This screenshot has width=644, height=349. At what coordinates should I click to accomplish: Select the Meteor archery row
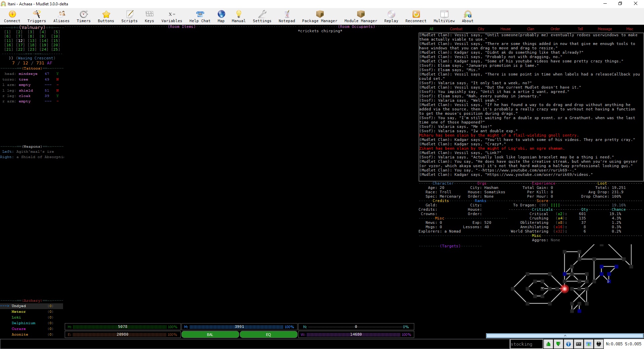coord(32,312)
